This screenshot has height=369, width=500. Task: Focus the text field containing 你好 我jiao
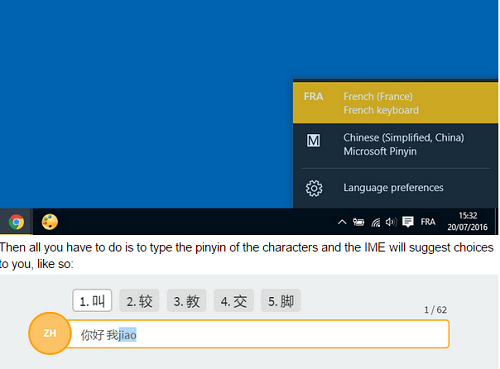(x=258, y=334)
